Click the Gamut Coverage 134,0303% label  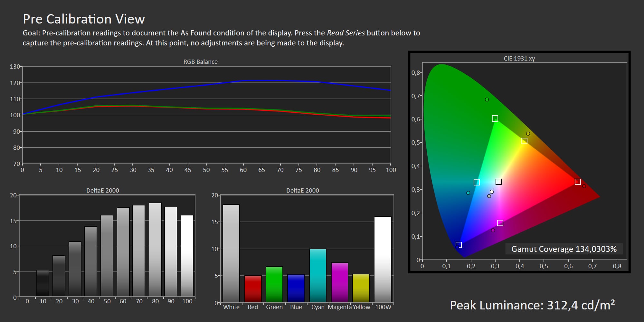(564, 249)
